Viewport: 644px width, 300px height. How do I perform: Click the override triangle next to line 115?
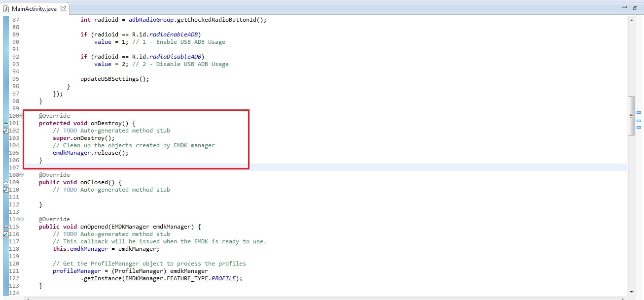click(x=5, y=226)
